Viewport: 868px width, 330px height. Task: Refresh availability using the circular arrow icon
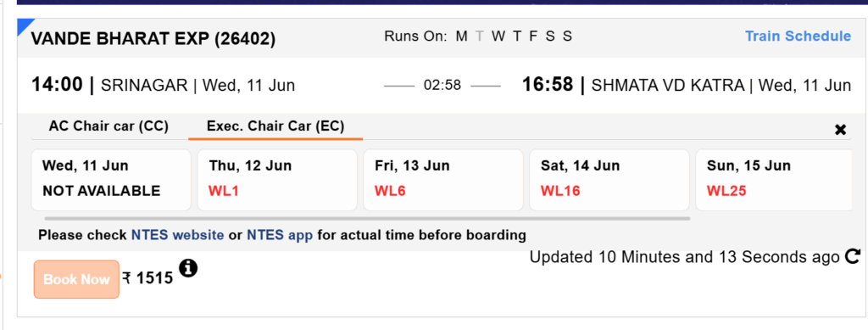click(x=853, y=257)
